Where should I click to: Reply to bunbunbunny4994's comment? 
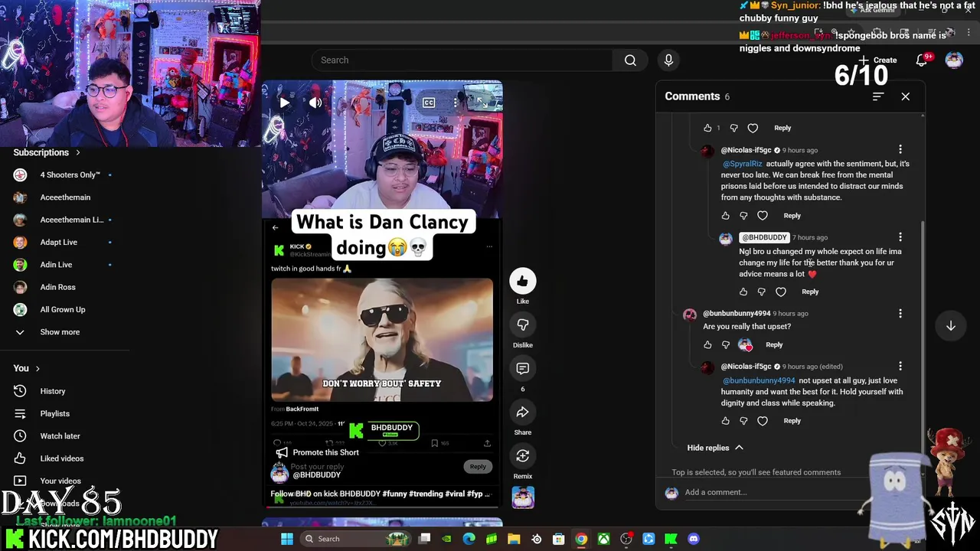pyautogui.click(x=774, y=344)
